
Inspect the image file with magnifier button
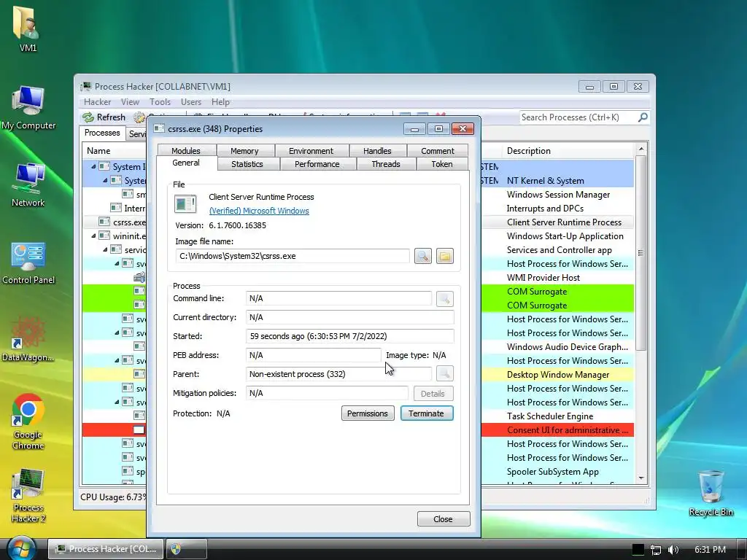pos(422,256)
